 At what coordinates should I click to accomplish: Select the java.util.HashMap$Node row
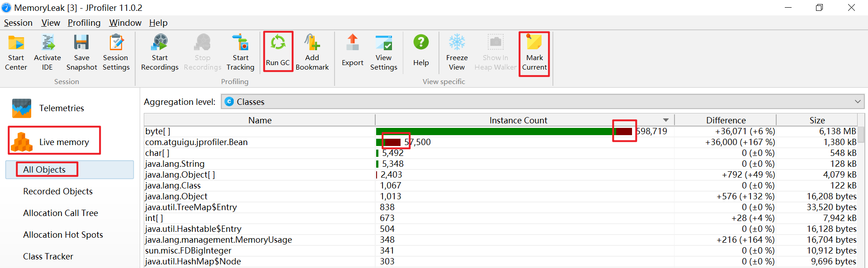tap(500, 261)
